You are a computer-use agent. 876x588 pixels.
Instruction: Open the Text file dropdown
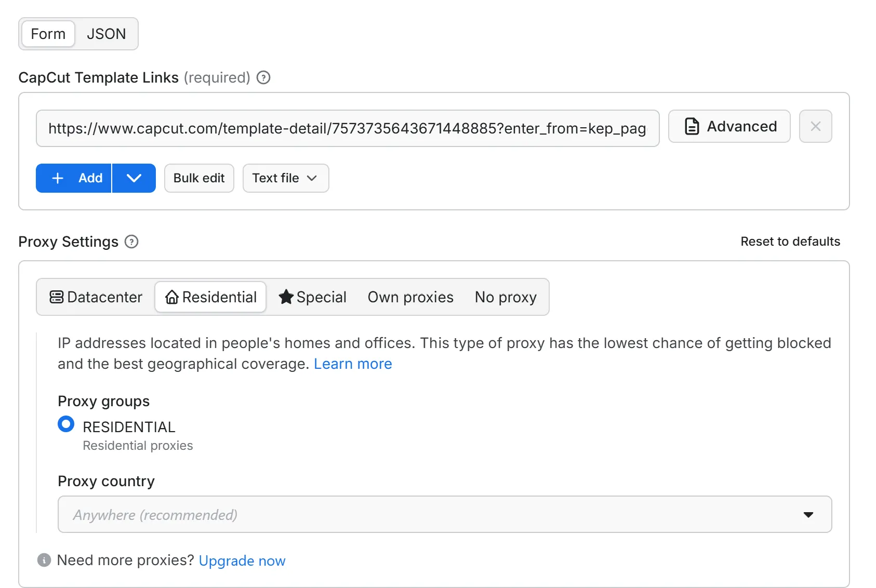click(285, 178)
